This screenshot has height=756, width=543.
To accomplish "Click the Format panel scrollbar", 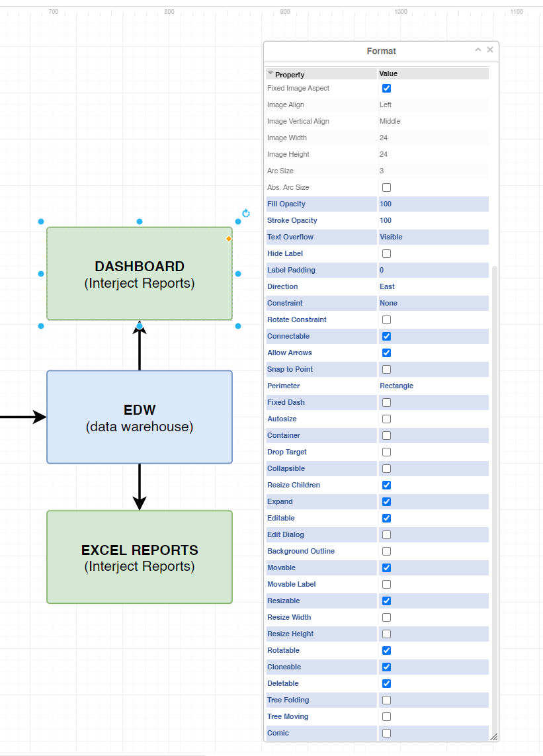I will pyautogui.click(x=494, y=499).
